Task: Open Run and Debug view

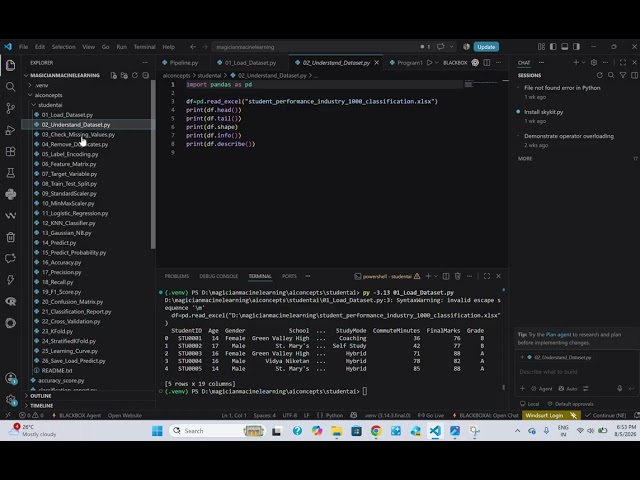Action: click(x=11, y=130)
